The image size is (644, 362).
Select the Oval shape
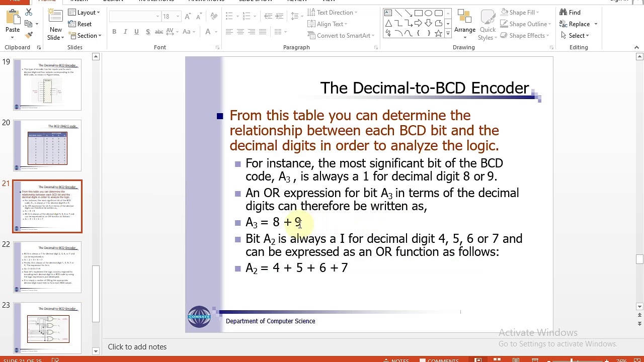click(428, 13)
